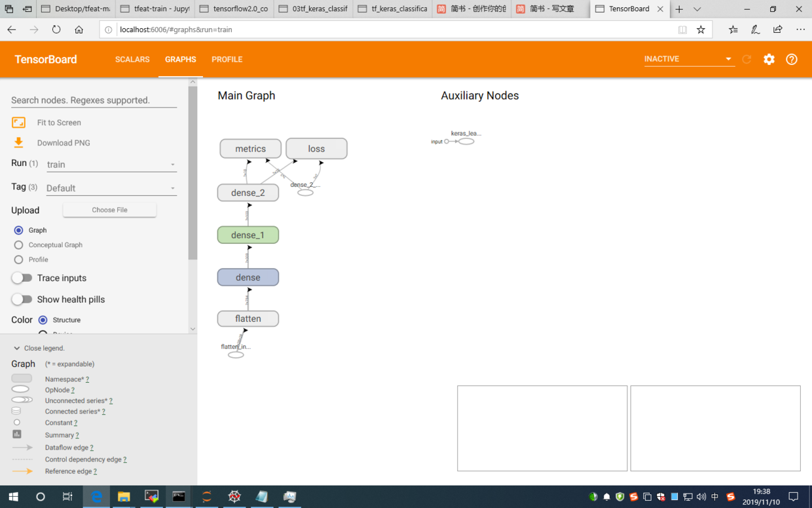This screenshot has height=508, width=812.
Task: Go back in the browser
Action: coord(12,29)
